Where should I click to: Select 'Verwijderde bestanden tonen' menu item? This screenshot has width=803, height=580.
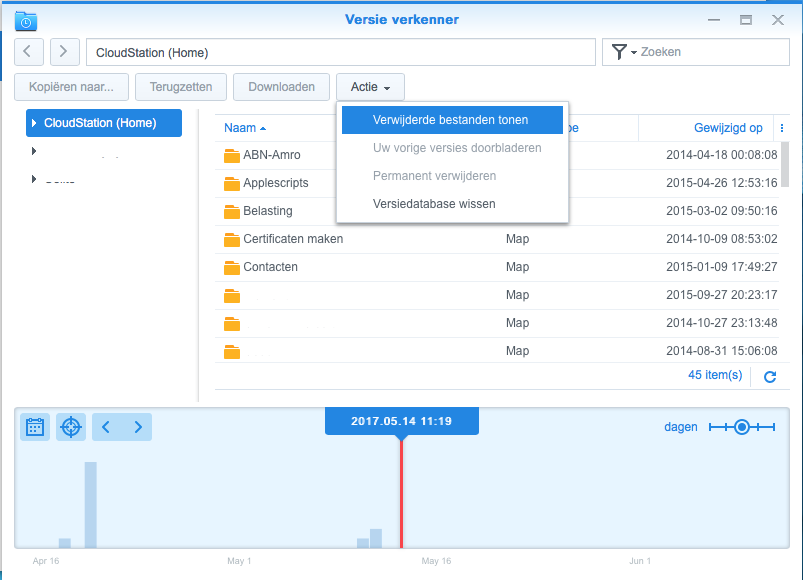pyautogui.click(x=451, y=120)
